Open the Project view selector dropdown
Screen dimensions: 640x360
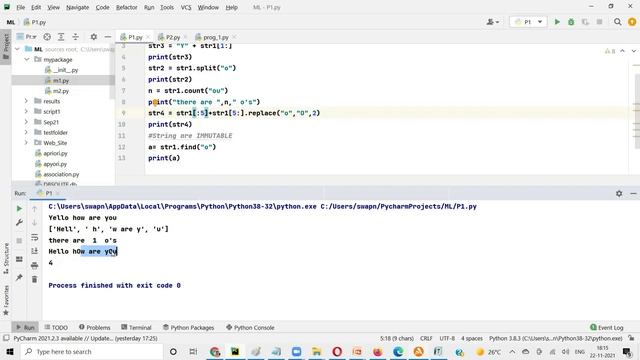(x=27, y=37)
